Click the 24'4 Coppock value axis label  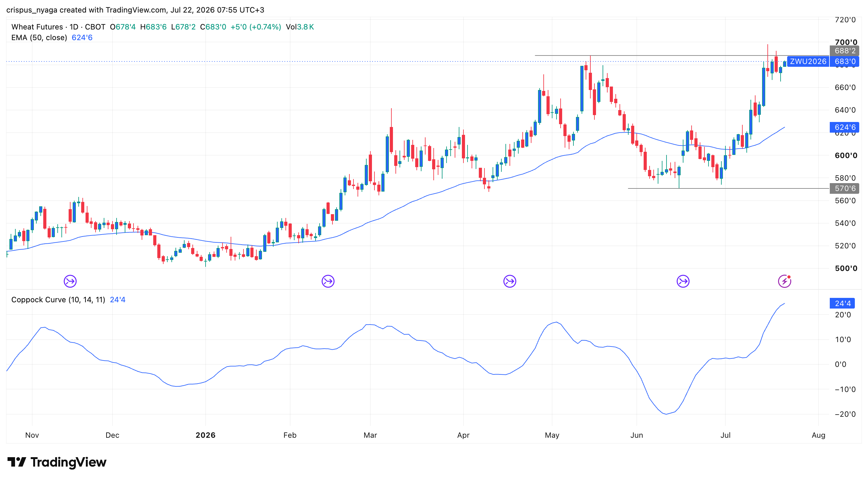[x=842, y=303]
